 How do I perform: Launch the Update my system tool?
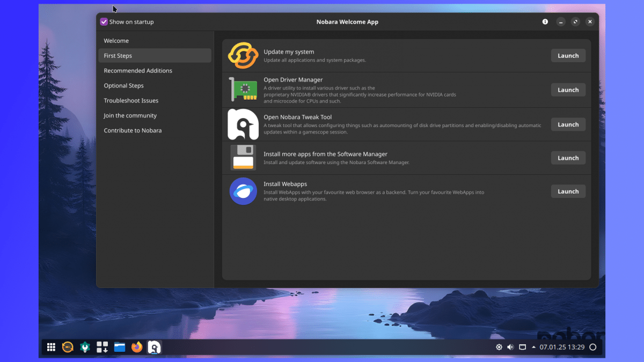pos(568,56)
